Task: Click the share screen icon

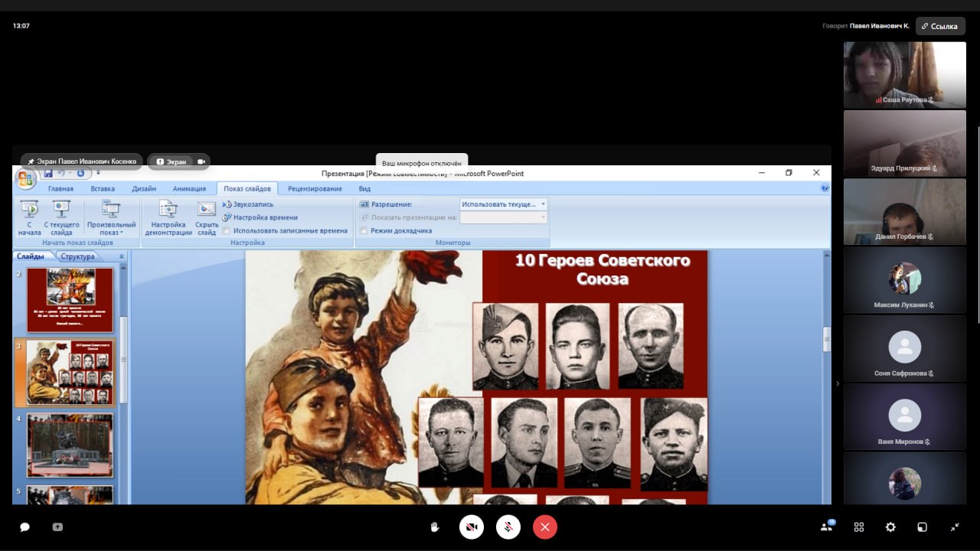Action: pos(57,527)
